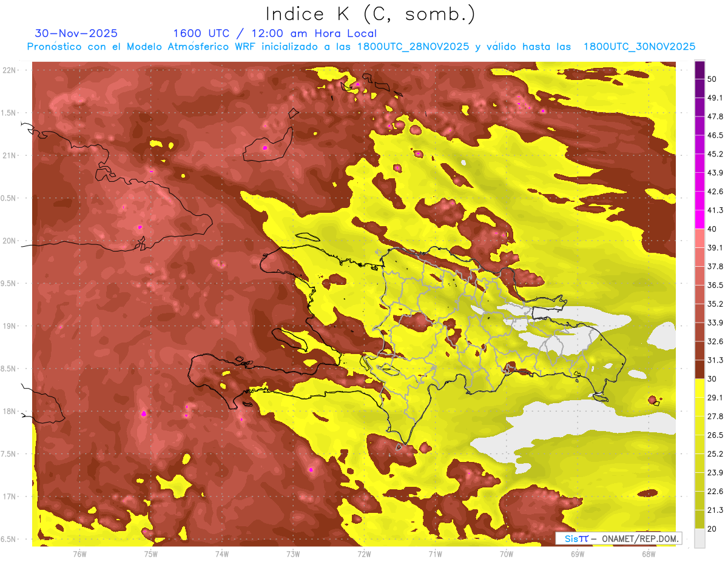Click colorbar value "26.5"
The height and width of the screenshot is (562, 728).
click(715, 435)
